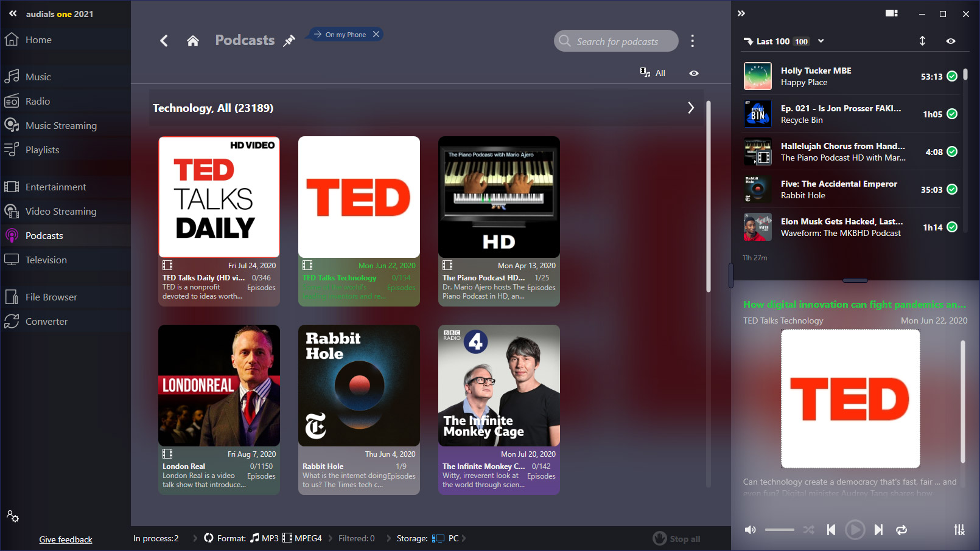Open the three-dot options menu
Image resolution: width=980 pixels, height=551 pixels.
point(692,41)
